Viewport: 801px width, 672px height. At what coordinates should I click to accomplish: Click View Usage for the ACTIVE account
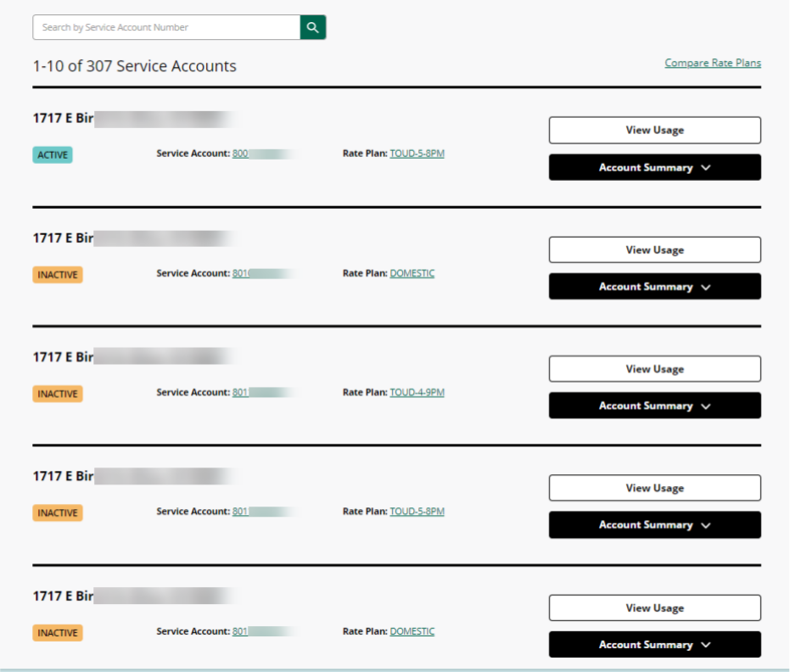pyautogui.click(x=655, y=130)
